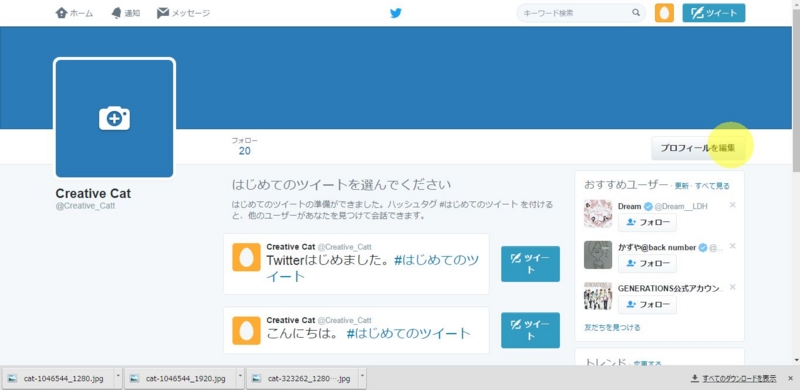This screenshot has height=390, width=800.
Task: Click the verified badge next to かずや@back number
Action: click(x=703, y=248)
